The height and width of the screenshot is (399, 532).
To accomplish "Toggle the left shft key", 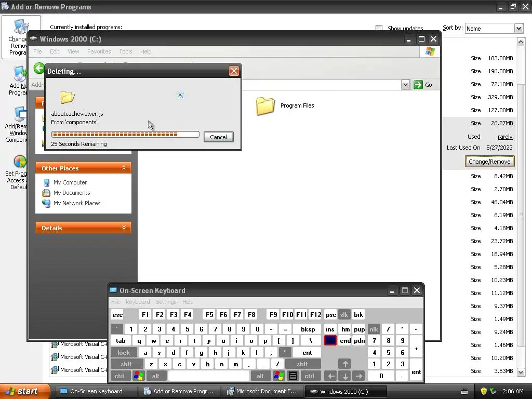I will pyautogui.click(x=126, y=364).
